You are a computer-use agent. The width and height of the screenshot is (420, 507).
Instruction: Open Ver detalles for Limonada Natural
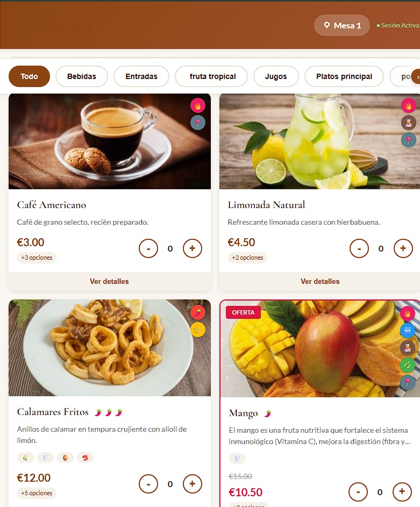click(320, 281)
